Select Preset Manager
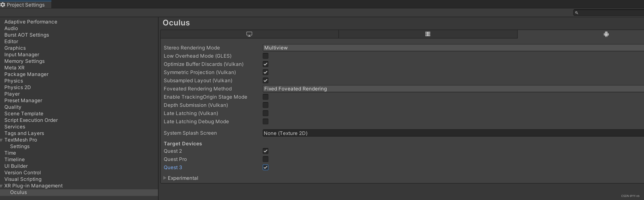Viewport: 644px width, 200px height. pos(23,101)
